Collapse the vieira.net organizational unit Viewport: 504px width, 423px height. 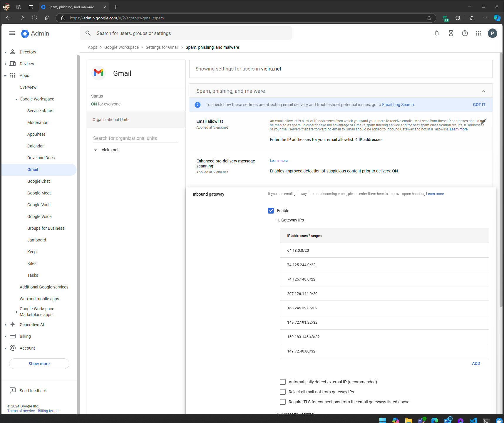click(x=96, y=150)
